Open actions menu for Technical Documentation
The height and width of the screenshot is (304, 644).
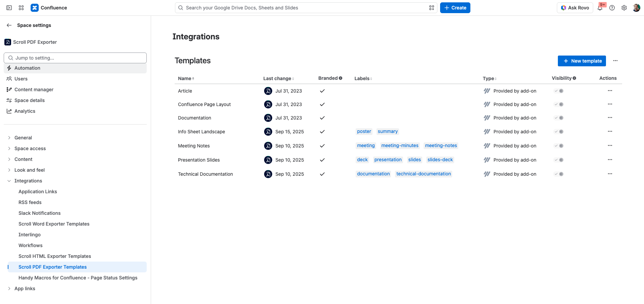(610, 174)
